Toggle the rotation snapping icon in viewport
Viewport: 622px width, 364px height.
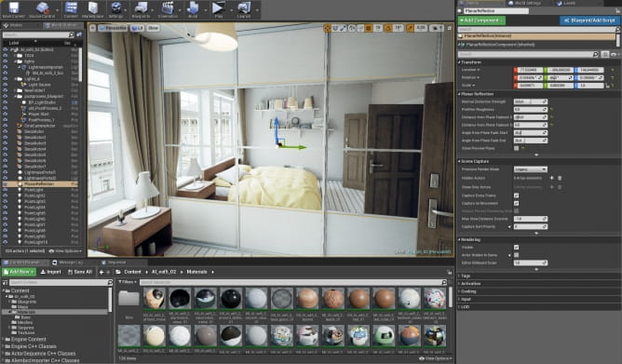[x=388, y=28]
